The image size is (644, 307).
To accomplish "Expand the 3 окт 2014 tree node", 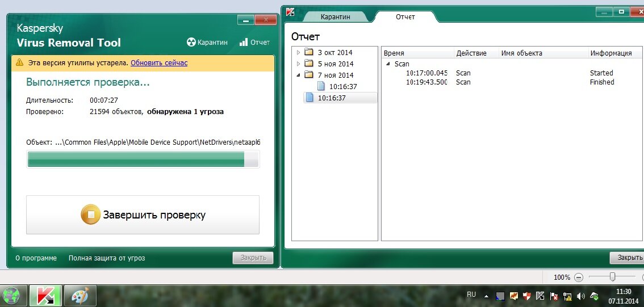I will pyautogui.click(x=298, y=52).
